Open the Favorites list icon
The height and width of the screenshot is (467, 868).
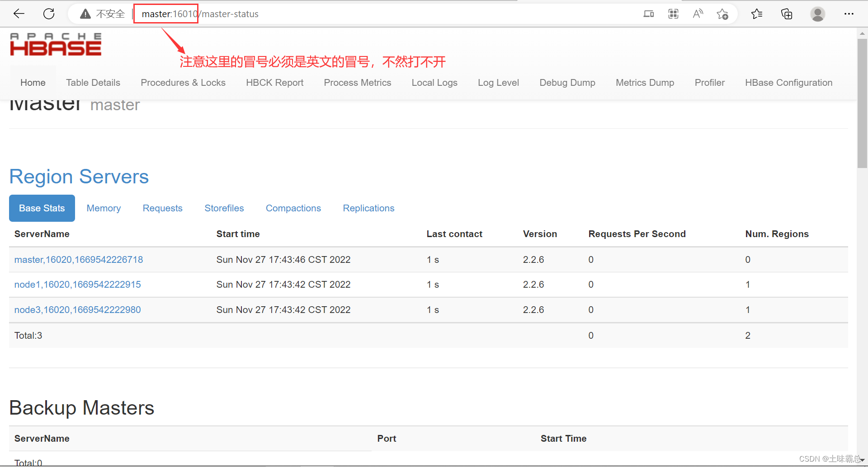(757, 14)
